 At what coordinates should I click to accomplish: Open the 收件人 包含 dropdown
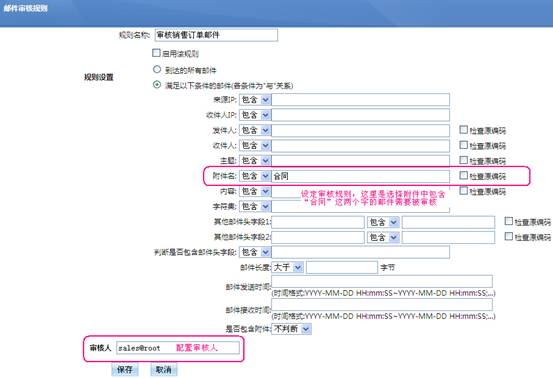coord(255,145)
